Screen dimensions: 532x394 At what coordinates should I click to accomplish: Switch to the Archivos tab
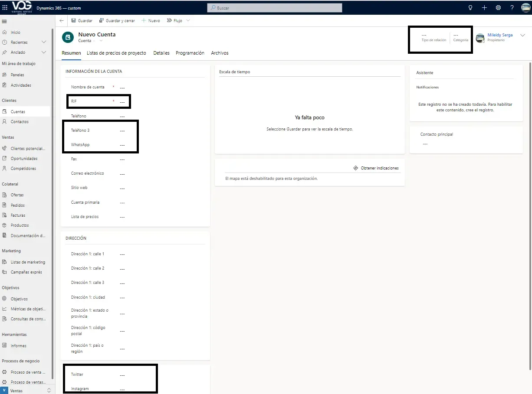[x=220, y=53]
